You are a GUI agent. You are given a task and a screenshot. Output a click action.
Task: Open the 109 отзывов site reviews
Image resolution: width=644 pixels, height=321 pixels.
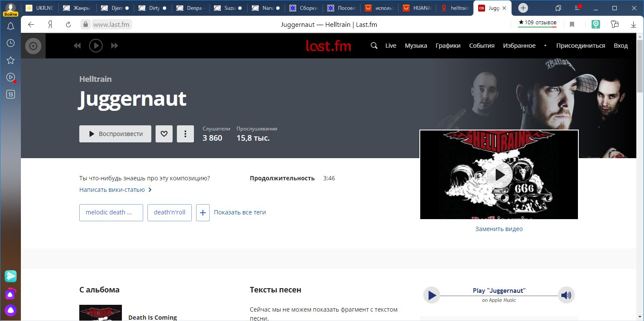[x=537, y=23]
